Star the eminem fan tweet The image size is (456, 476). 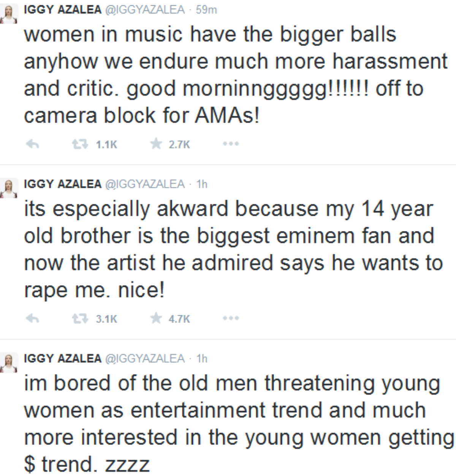click(156, 318)
